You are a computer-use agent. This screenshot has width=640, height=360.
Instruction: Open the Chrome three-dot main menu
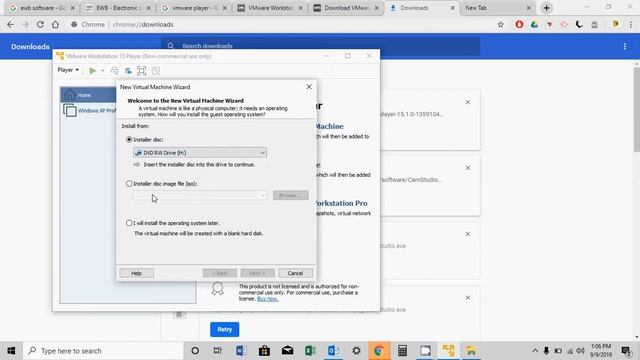tap(631, 24)
